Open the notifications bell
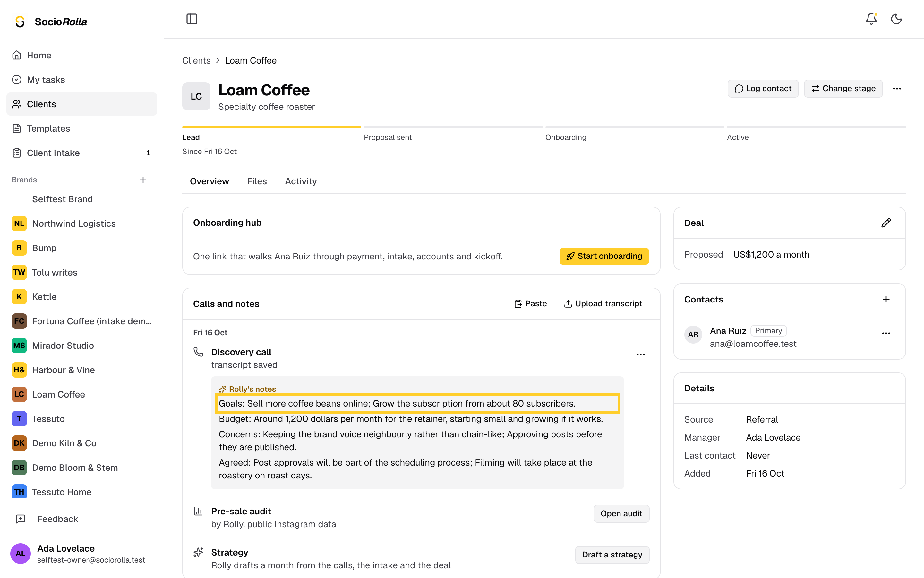The image size is (924, 578). tap(871, 19)
